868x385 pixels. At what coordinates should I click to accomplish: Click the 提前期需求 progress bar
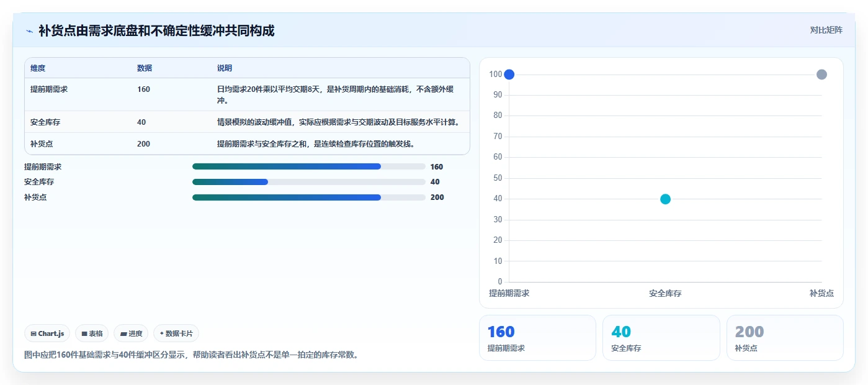point(309,166)
